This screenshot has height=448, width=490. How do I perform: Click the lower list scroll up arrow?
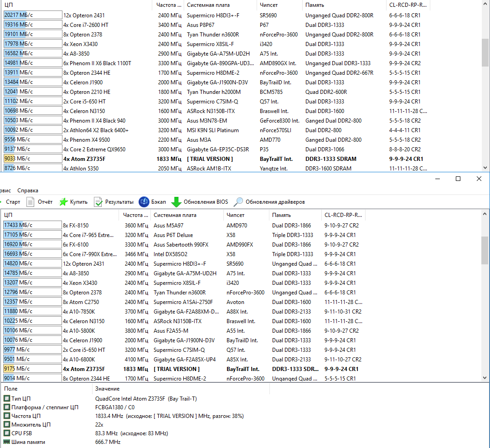pos(485,214)
